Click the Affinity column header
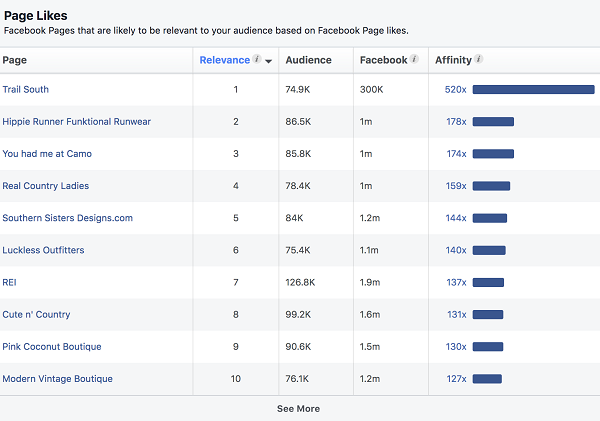The image size is (600, 421). [453, 60]
